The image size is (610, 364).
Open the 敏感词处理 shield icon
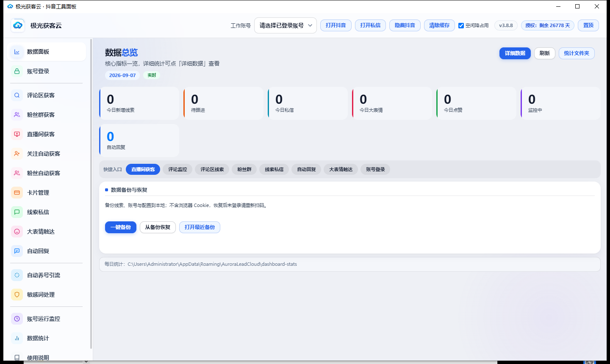(17, 295)
